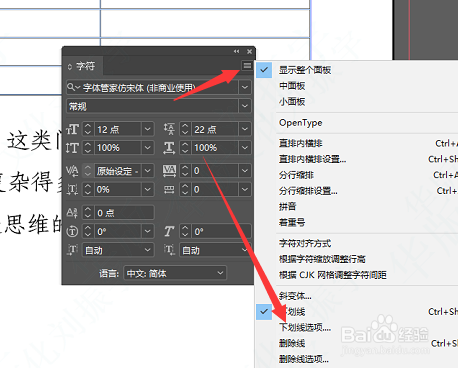Open the 拼音 submenu
Image resolution: width=458 pixels, height=368 pixels.
pyautogui.click(x=287, y=207)
